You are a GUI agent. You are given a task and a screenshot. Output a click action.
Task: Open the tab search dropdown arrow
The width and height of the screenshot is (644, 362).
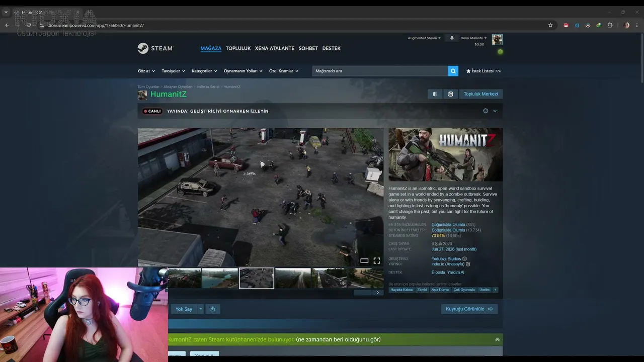pos(6,12)
